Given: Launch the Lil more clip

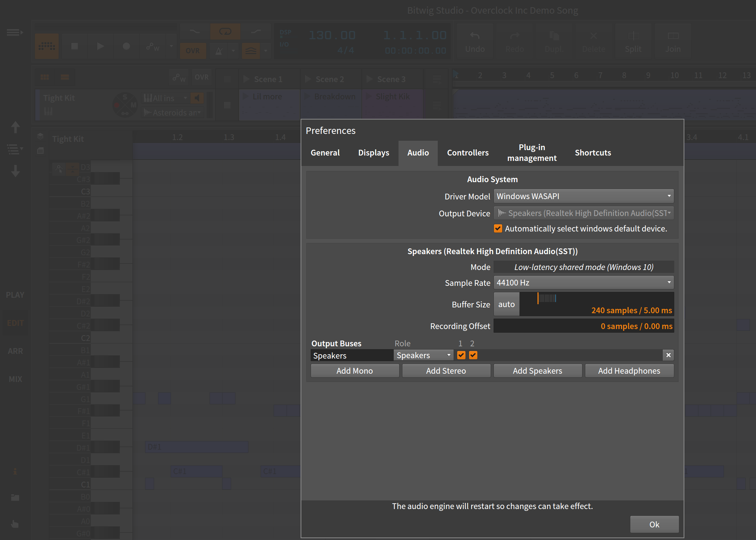Looking at the screenshot, I should pyautogui.click(x=246, y=96).
